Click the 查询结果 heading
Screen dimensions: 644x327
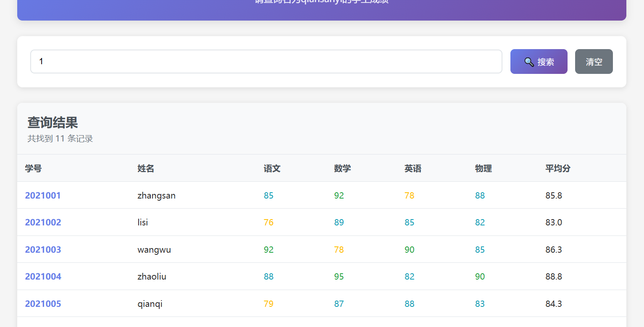[53, 123]
